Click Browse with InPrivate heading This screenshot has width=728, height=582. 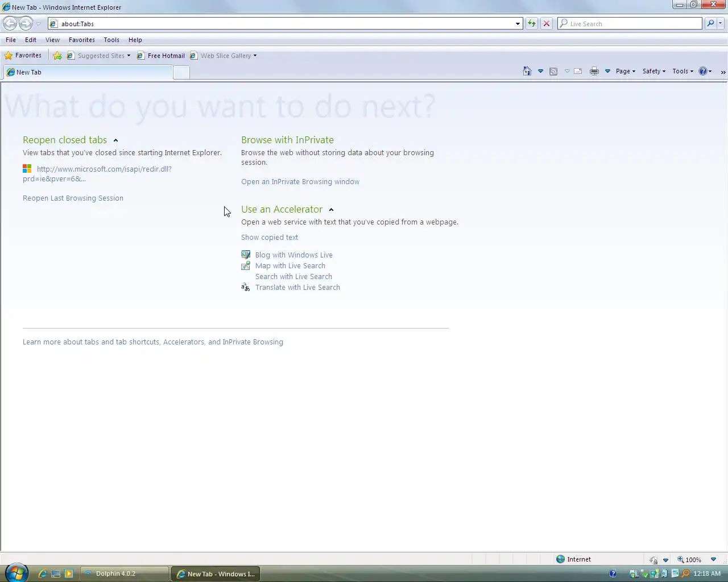tap(287, 140)
